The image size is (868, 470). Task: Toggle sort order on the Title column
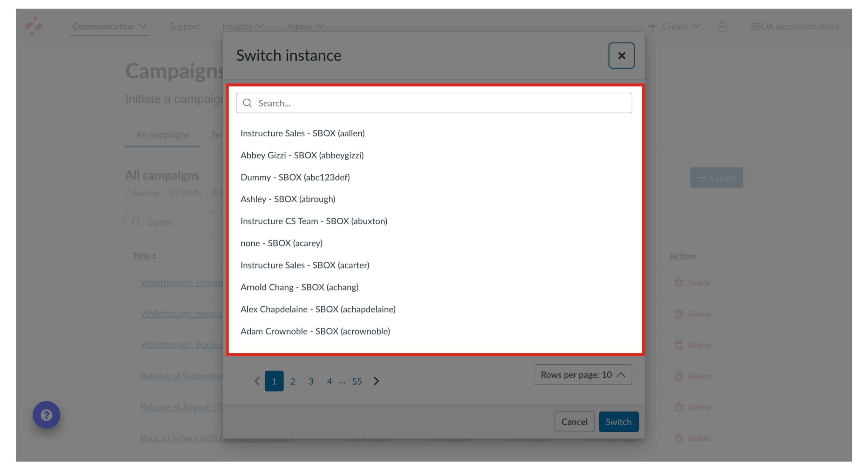pos(155,256)
